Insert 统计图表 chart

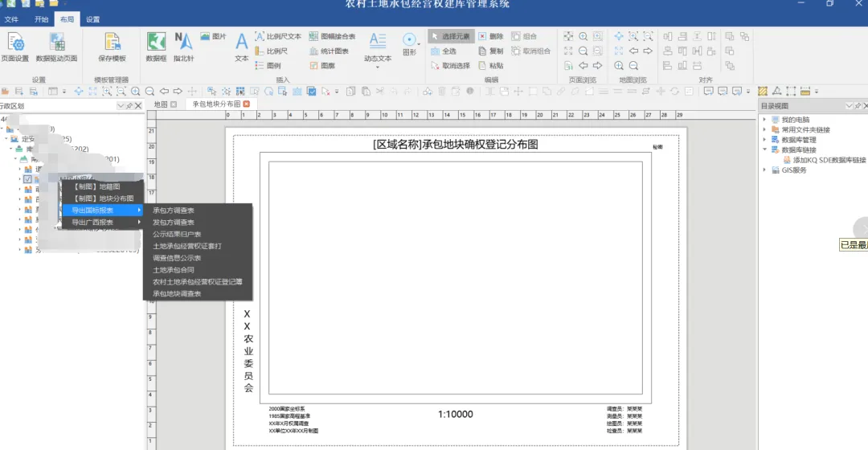click(x=329, y=51)
